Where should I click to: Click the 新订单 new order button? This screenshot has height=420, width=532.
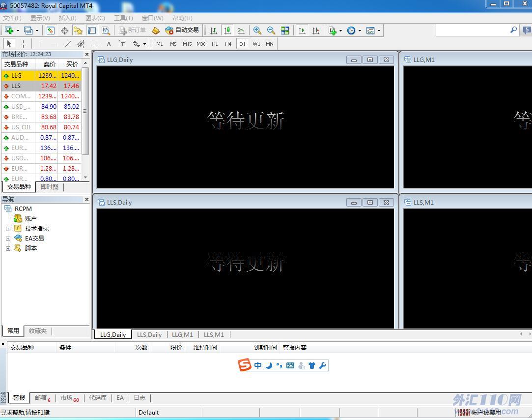[x=132, y=30]
